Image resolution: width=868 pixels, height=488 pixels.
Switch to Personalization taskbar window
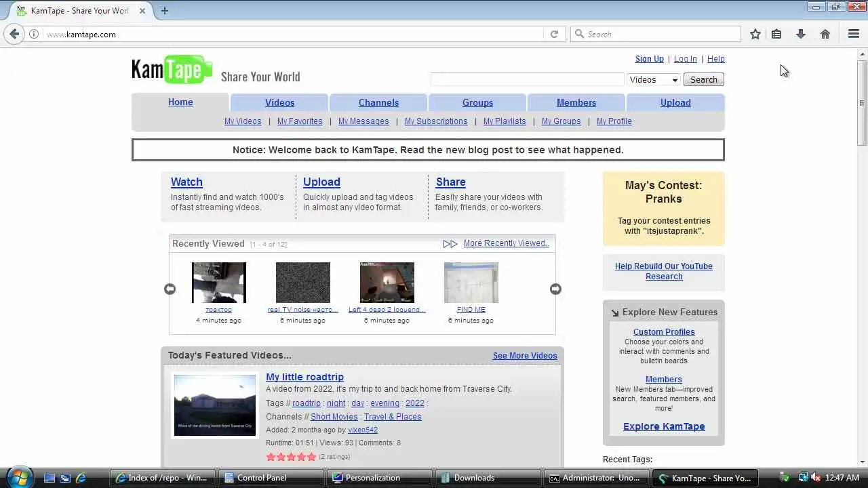(380, 478)
